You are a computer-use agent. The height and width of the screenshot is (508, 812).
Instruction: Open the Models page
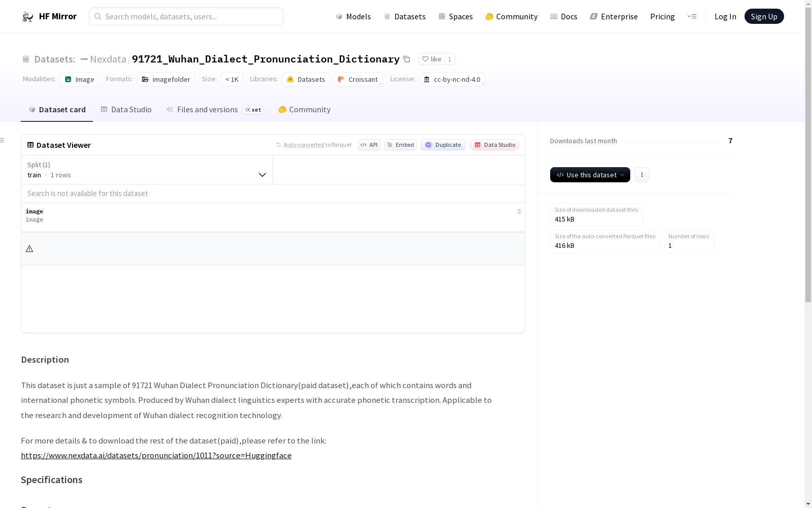point(353,16)
